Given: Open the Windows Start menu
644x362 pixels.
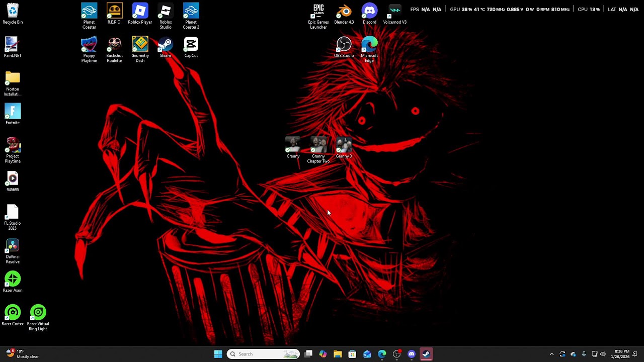Looking at the screenshot, I should (x=218, y=354).
